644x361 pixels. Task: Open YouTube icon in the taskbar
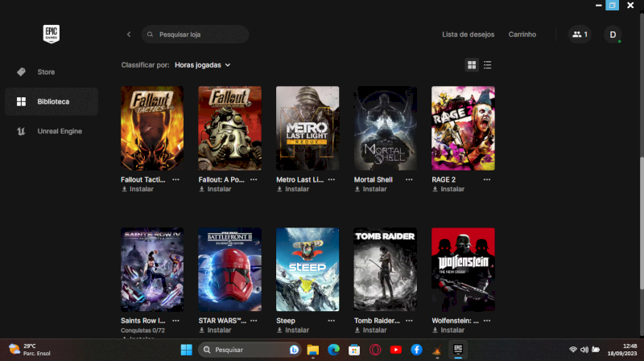pyautogui.click(x=396, y=350)
